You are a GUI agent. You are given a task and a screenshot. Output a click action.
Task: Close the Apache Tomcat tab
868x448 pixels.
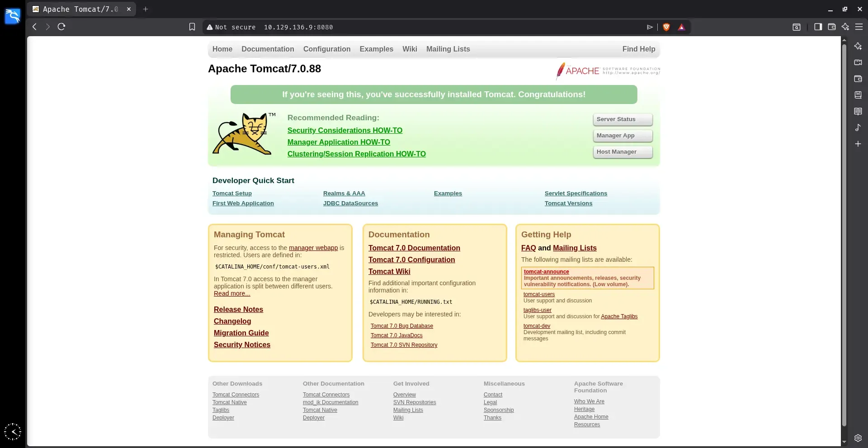pos(129,9)
